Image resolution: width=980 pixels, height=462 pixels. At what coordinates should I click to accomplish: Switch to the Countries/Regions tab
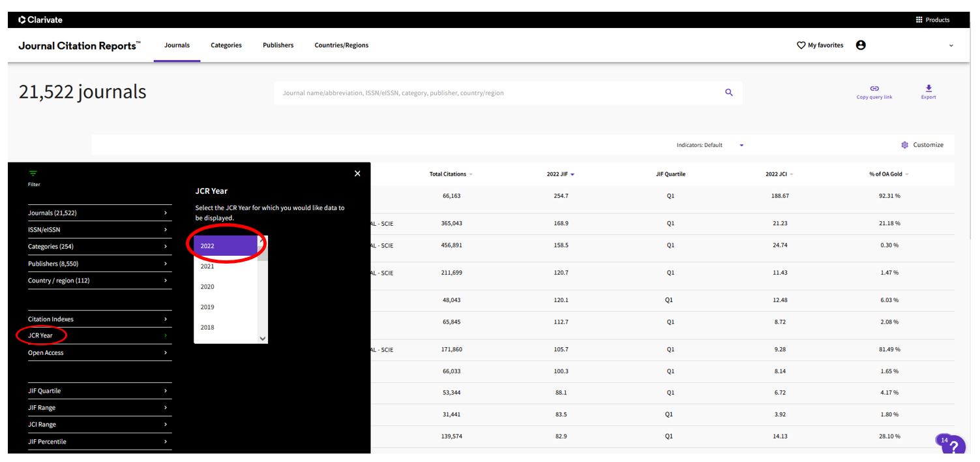342,45
